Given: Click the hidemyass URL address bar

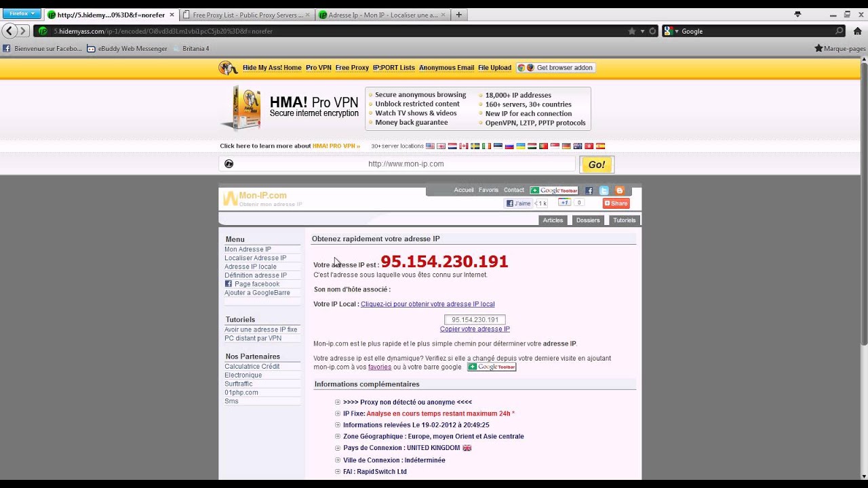Looking at the screenshot, I should 339,31.
